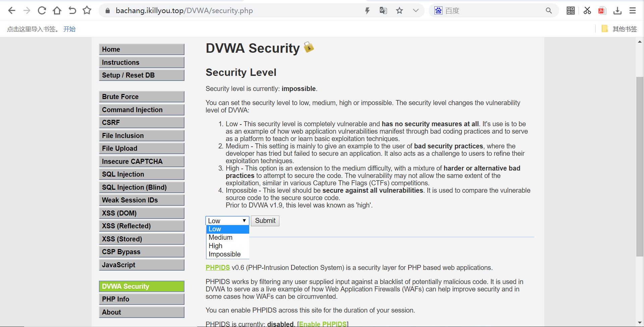
Task: Click the scrollbar down arrow
Action: click(x=640, y=323)
